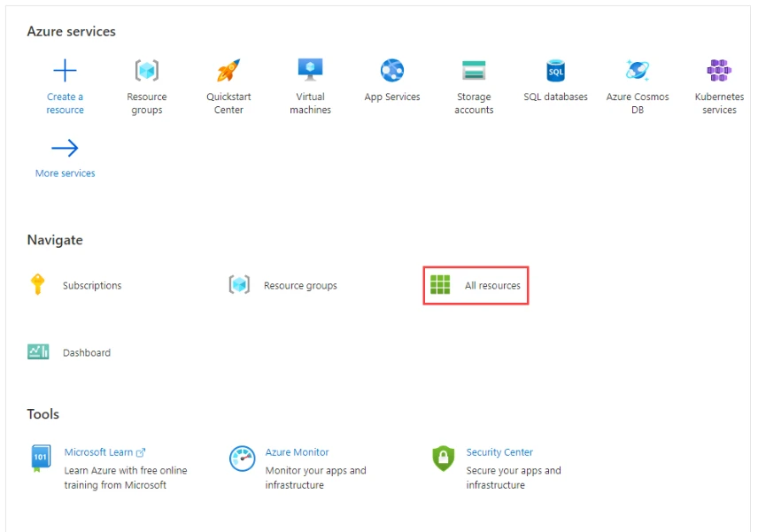
Task: Open Storage accounts from Azure services
Action: click(x=474, y=71)
